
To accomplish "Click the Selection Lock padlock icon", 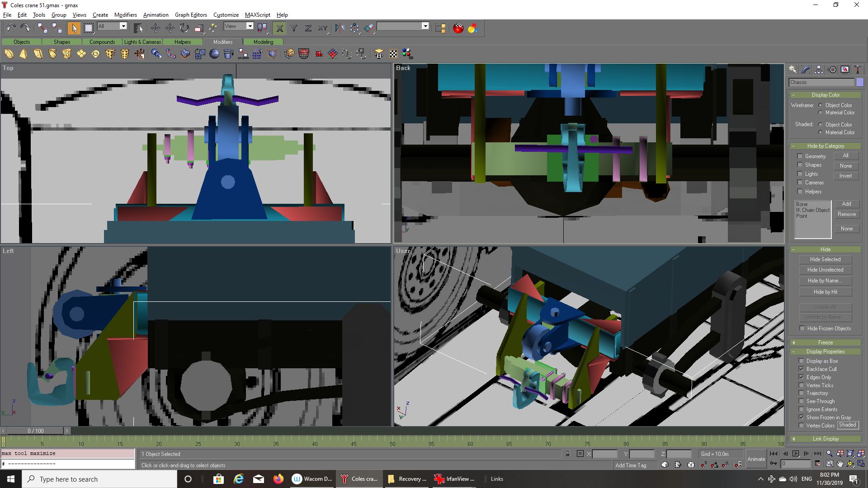I will 567,454.
